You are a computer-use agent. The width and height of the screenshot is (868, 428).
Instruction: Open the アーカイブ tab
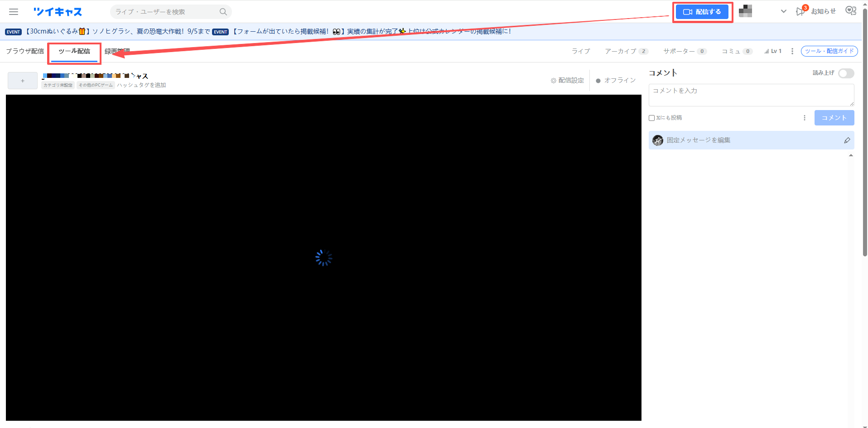coord(627,51)
